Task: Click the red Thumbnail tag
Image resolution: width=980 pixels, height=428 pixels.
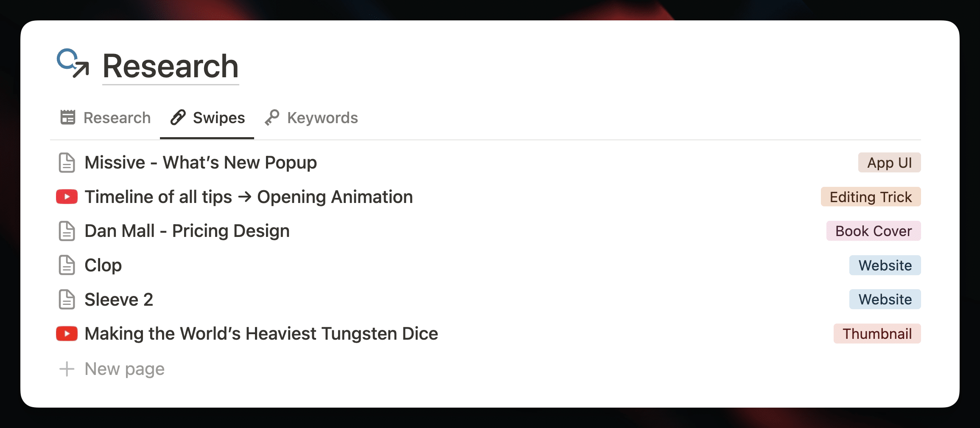Action: pyautogui.click(x=877, y=333)
